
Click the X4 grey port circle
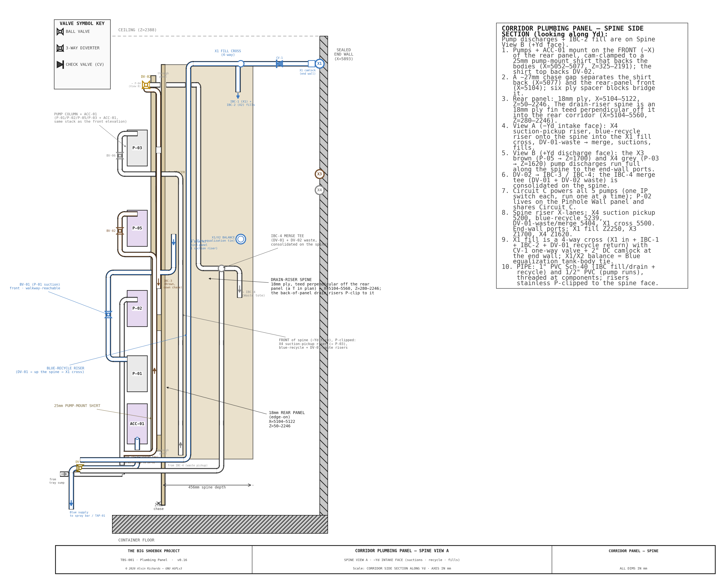pos(319,190)
